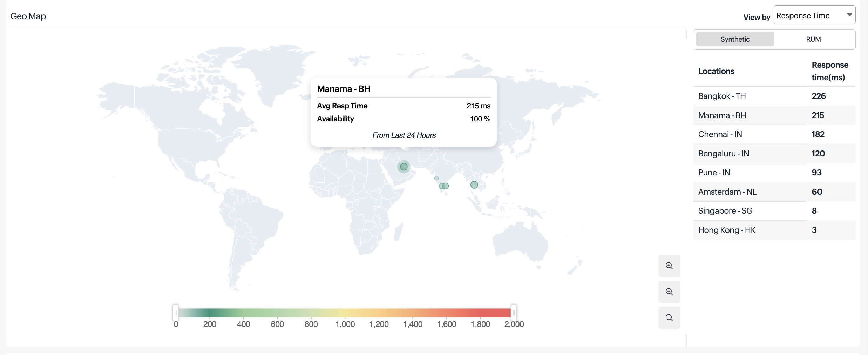This screenshot has height=355, width=868.
Task: Click the Response time(ms) column header
Action: coord(829,71)
